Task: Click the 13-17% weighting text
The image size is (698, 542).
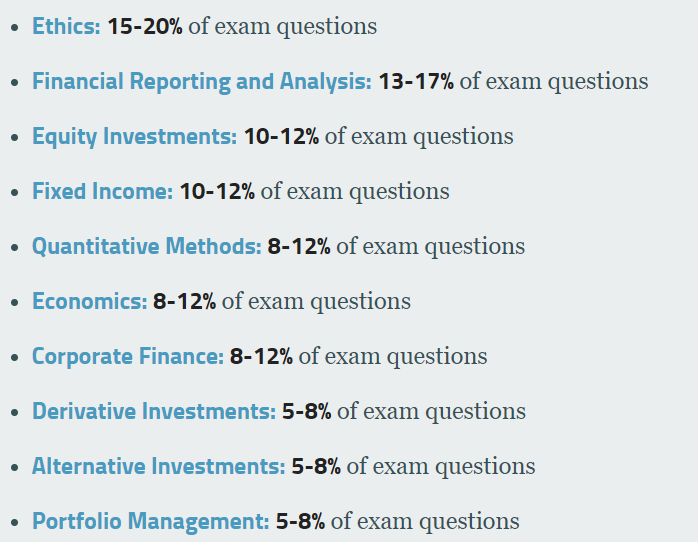Action: (x=416, y=81)
